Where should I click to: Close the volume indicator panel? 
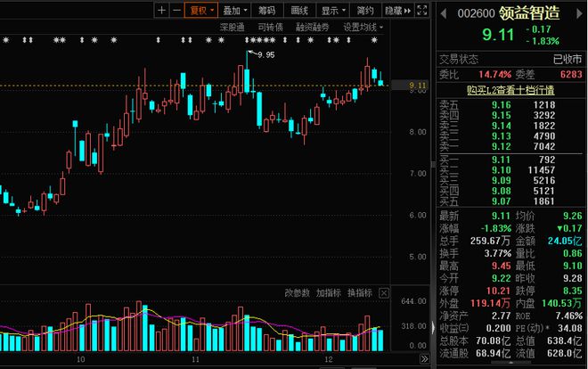coord(384,293)
